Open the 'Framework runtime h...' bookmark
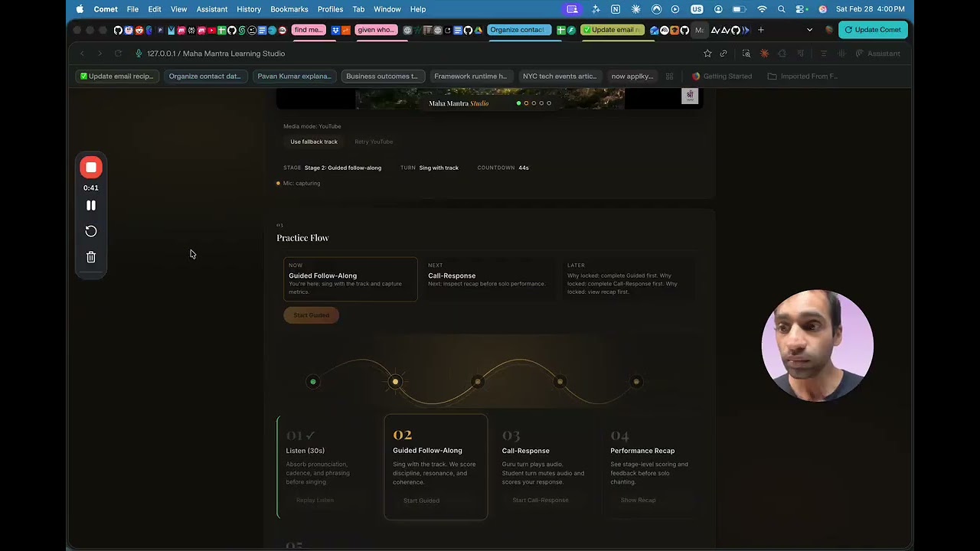Image resolution: width=980 pixels, height=551 pixels. point(470,77)
